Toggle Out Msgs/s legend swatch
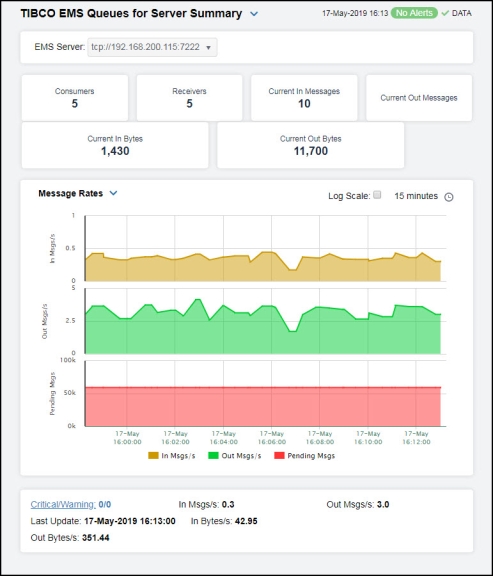This screenshot has width=493, height=576. coord(213,456)
